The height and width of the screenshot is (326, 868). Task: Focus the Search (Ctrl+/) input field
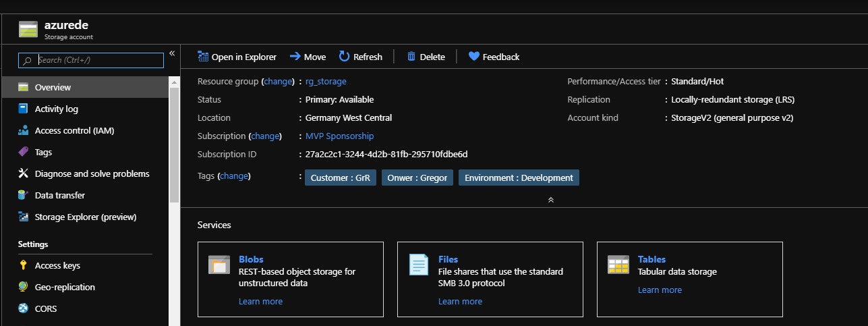click(91, 60)
